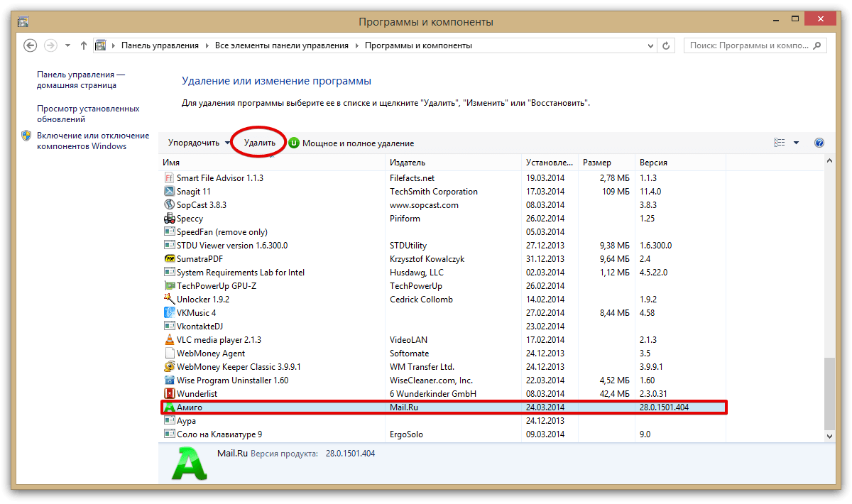This screenshot has width=852, height=504.
Task: Select the VideoLAN publisher cell
Action: point(408,340)
